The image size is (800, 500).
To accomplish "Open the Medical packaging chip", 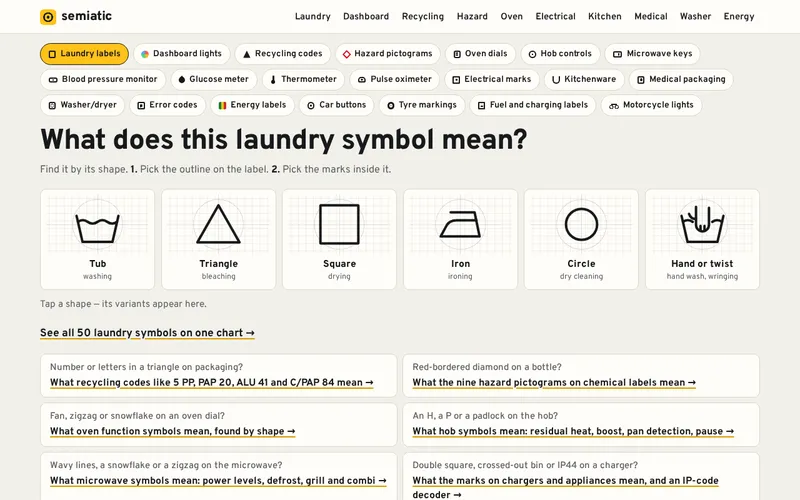I will (x=681, y=79).
